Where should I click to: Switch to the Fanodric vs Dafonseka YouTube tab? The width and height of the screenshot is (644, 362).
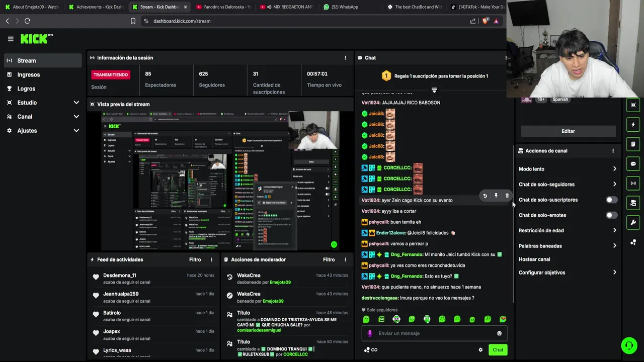pos(223,7)
